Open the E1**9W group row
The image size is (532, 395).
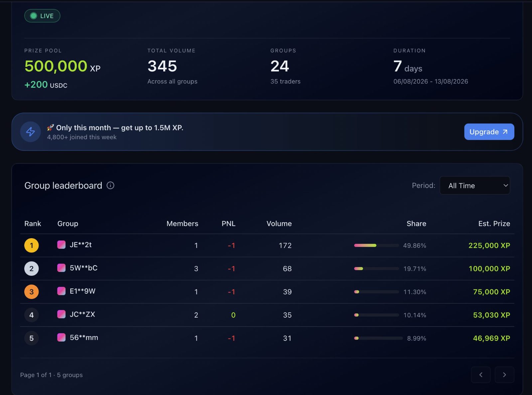(x=267, y=292)
